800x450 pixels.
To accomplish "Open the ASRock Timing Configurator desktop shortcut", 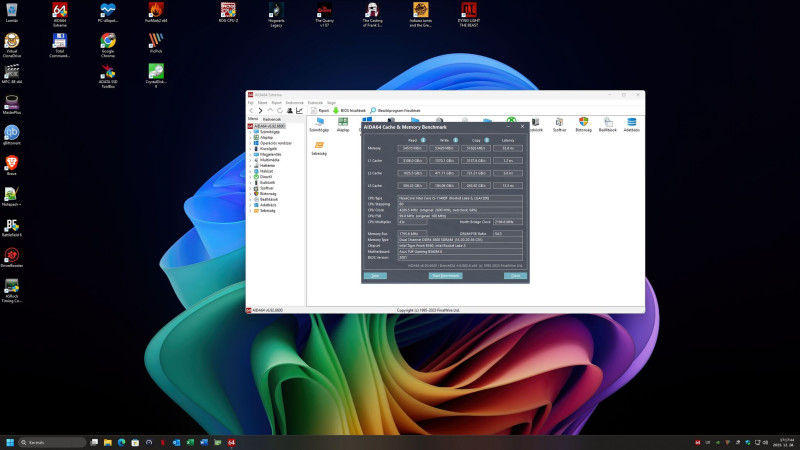I will point(12,291).
